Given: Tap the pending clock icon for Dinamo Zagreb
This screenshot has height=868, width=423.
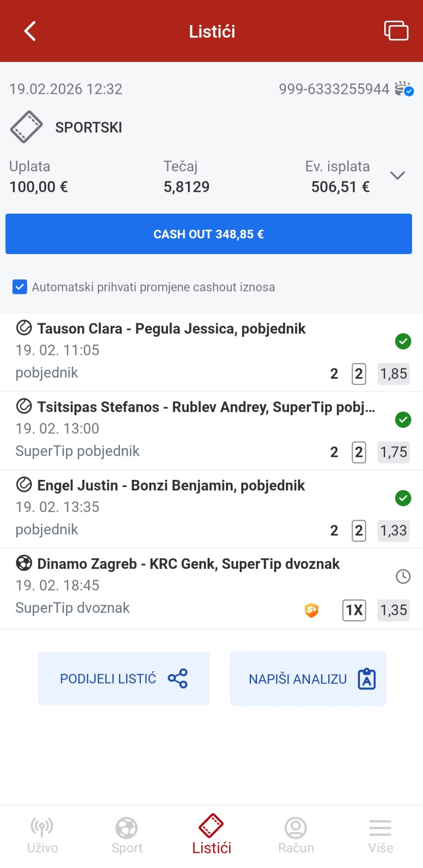Looking at the screenshot, I should click(403, 576).
